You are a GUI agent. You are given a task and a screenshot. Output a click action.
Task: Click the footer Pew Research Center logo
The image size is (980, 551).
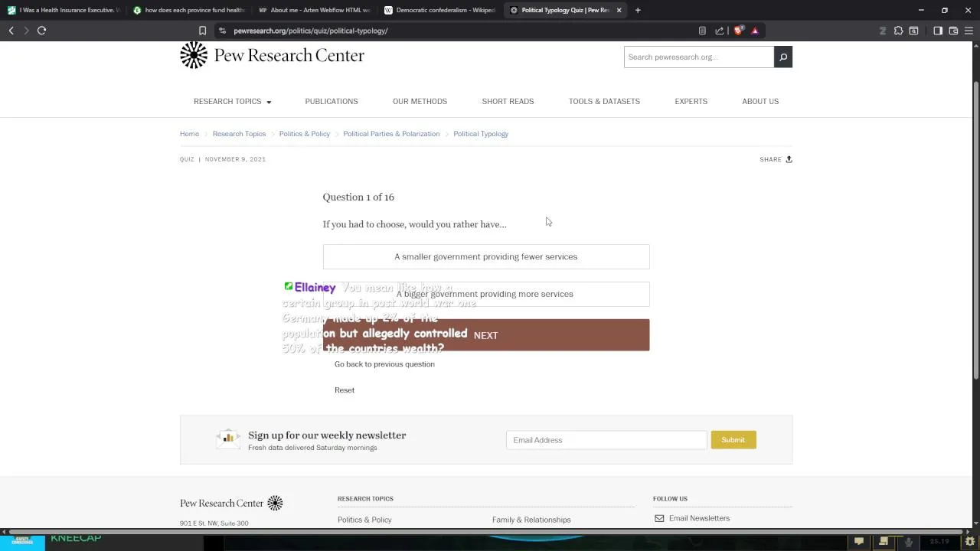(x=231, y=503)
